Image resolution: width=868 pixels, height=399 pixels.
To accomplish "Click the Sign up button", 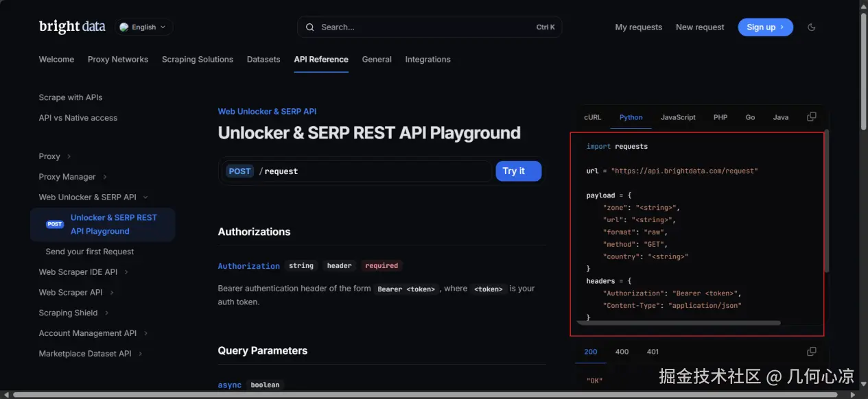I will pos(765,27).
